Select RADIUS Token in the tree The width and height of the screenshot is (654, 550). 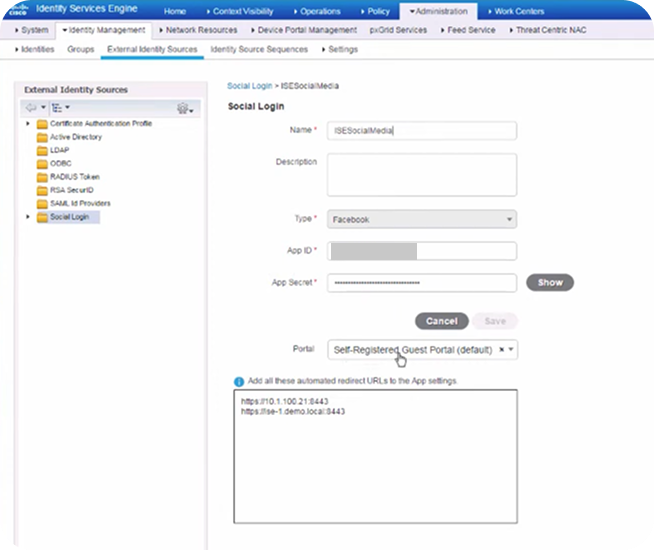(75, 177)
